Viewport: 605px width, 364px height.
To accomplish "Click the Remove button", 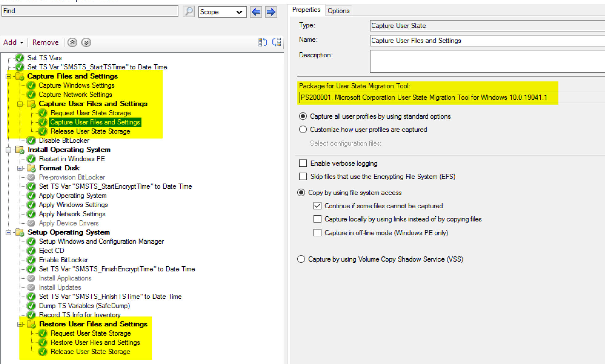I will tap(45, 42).
